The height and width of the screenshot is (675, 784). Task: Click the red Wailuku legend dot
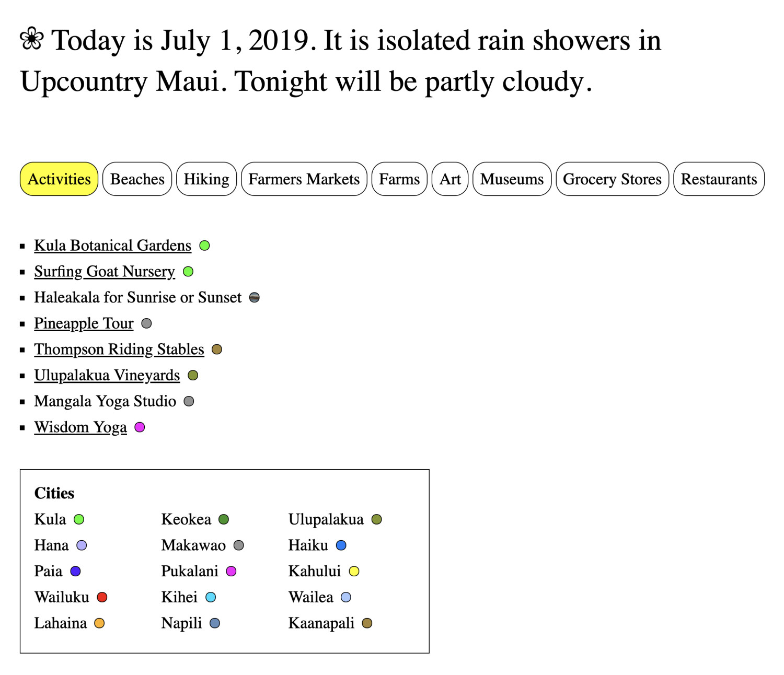pos(102,597)
